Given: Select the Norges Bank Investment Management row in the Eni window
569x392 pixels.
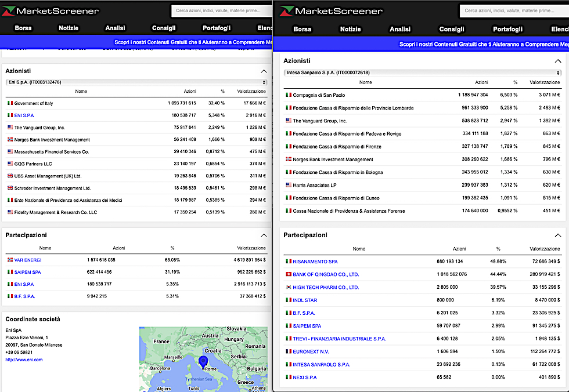Looking at the screenshot, I should 136,140.
